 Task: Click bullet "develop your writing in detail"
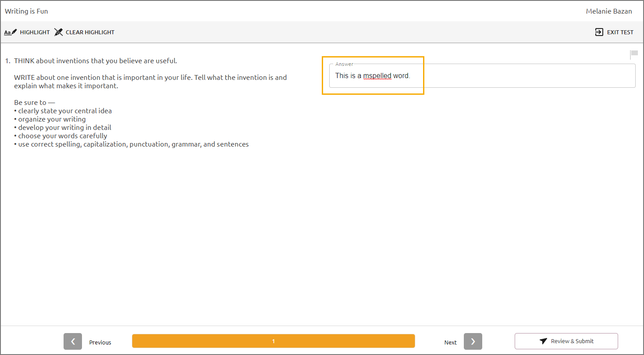pos(63,128)
